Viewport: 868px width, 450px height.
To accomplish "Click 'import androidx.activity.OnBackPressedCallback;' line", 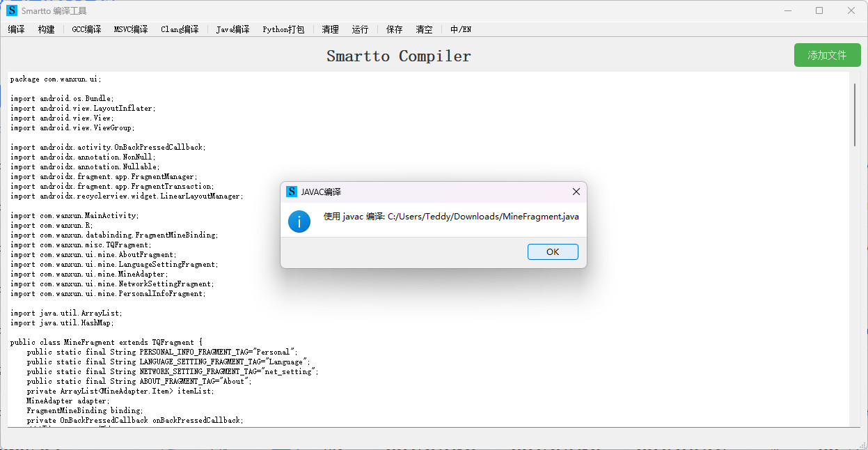I will [x=108, y=147].
